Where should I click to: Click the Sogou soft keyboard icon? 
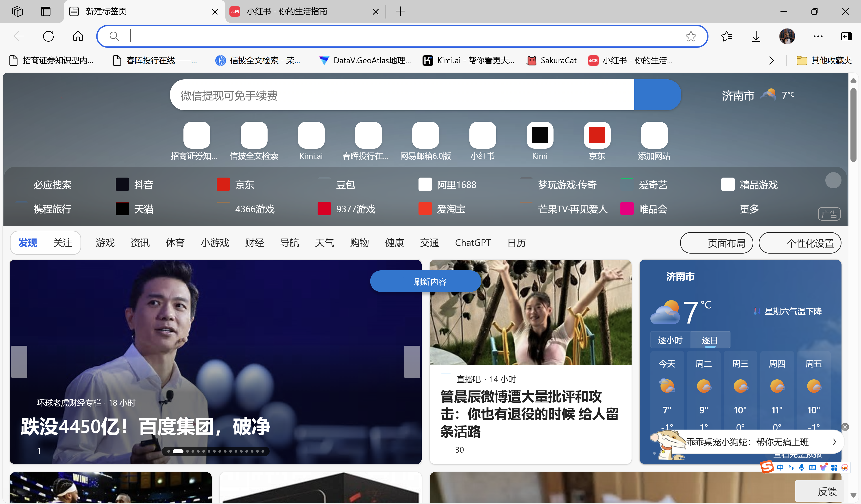tap(813, 467)
